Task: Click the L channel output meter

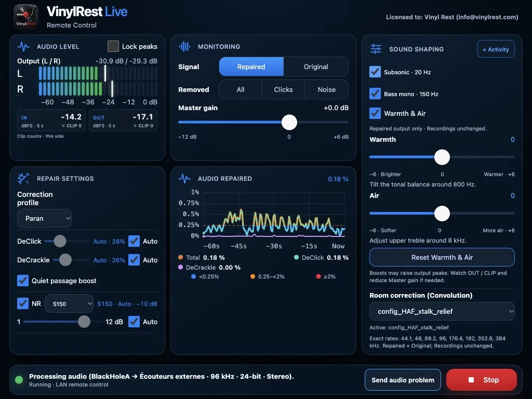Action: point(98,73)
